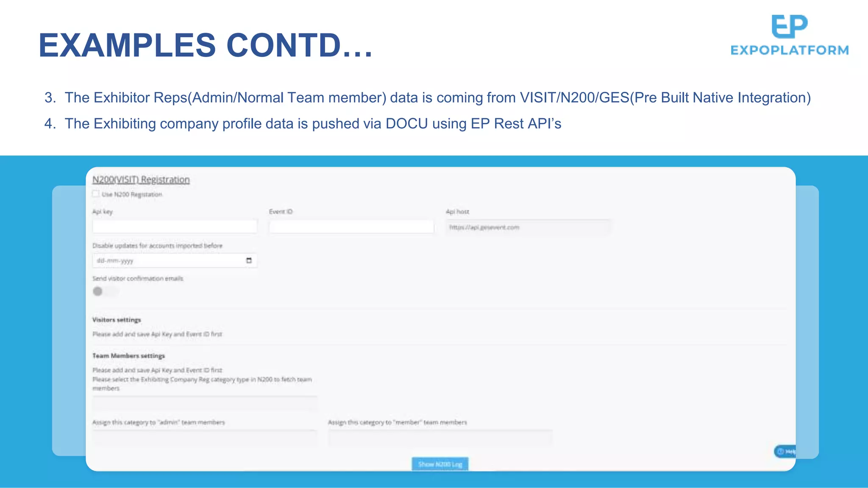868x488 pixels.
Task: Click the EXAMPLES CONTD slide title
Action: click(x=206, y=45)
